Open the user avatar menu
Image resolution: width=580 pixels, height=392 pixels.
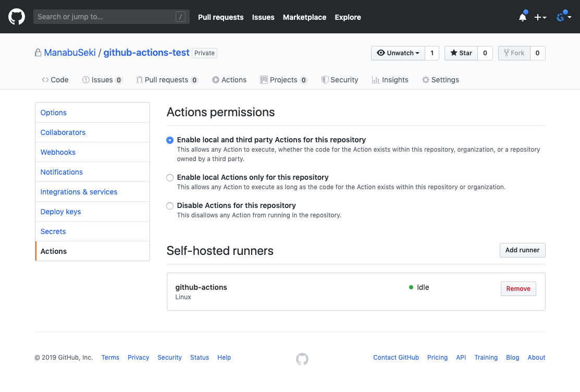point(564,17)
